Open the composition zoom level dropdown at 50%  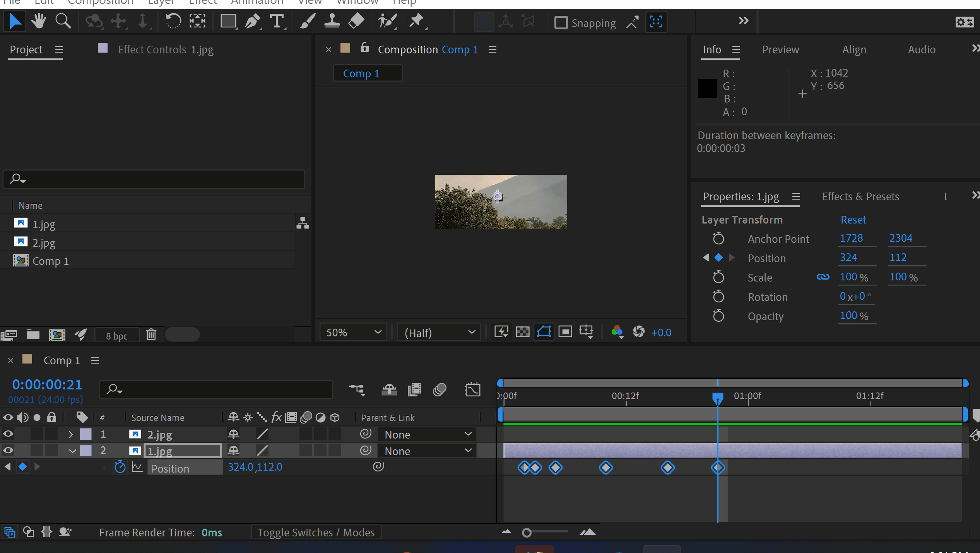pos(352,332)
